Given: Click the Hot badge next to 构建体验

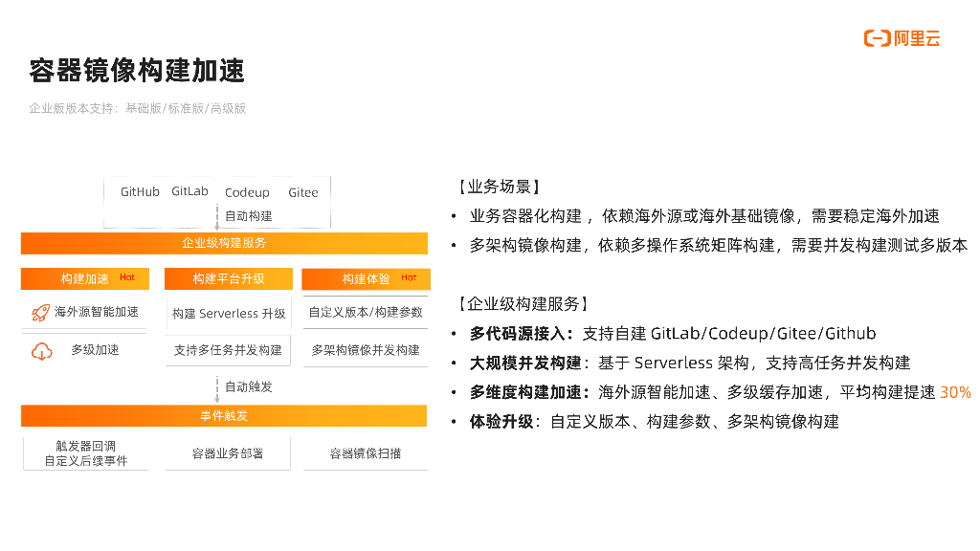Looking at the screenshot, I should point(409,277).
